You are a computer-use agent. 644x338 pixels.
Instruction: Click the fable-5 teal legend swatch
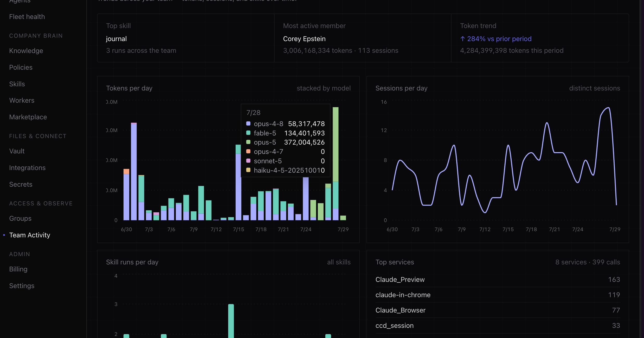(x=248, y=133)
